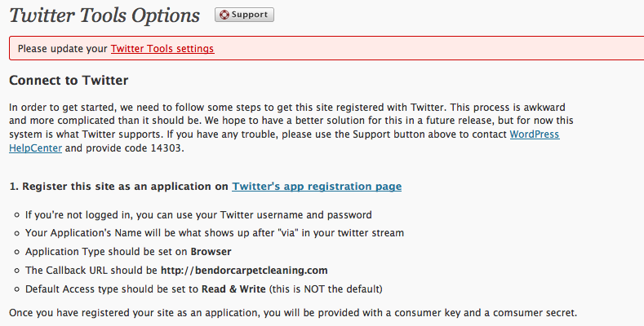Click bullet marker beside 'If you're not logged in'

point(17,215)
